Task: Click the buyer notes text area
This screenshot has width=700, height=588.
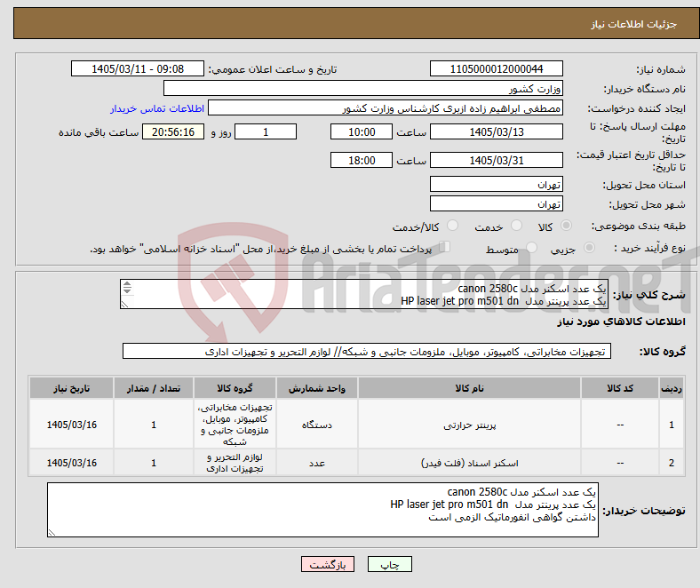Action: pyautogui.click(x=322, y=510)
